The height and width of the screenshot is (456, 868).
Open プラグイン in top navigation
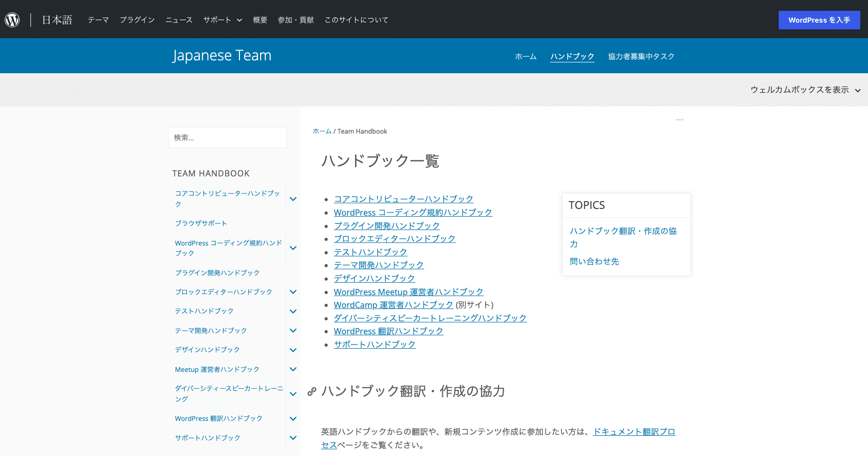click(x=137, y=20)
